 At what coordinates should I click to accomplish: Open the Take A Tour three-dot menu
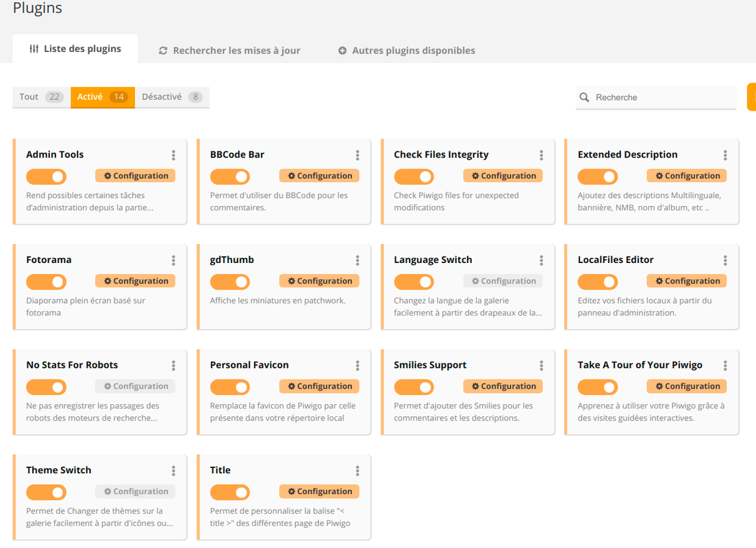click(x=725, y=366)
